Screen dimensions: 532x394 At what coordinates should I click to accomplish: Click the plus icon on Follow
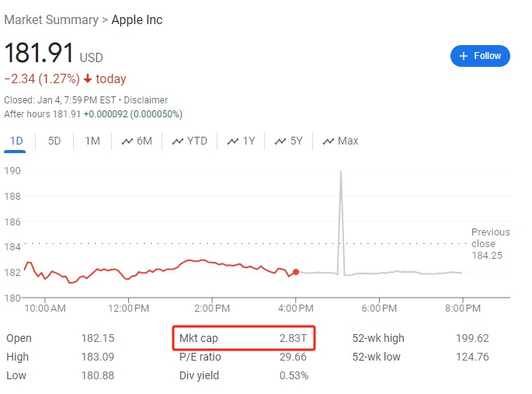(x=464, y=56)
